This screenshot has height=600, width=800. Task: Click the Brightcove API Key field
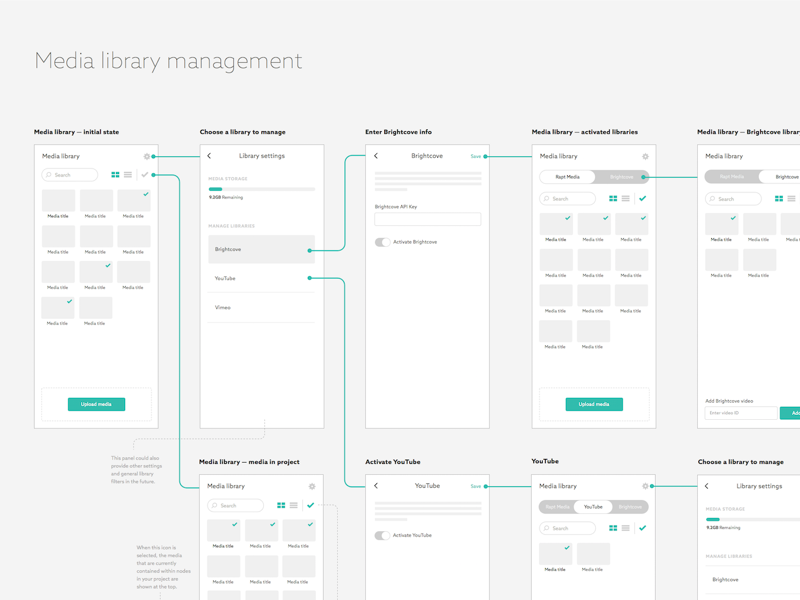point(428,219)
